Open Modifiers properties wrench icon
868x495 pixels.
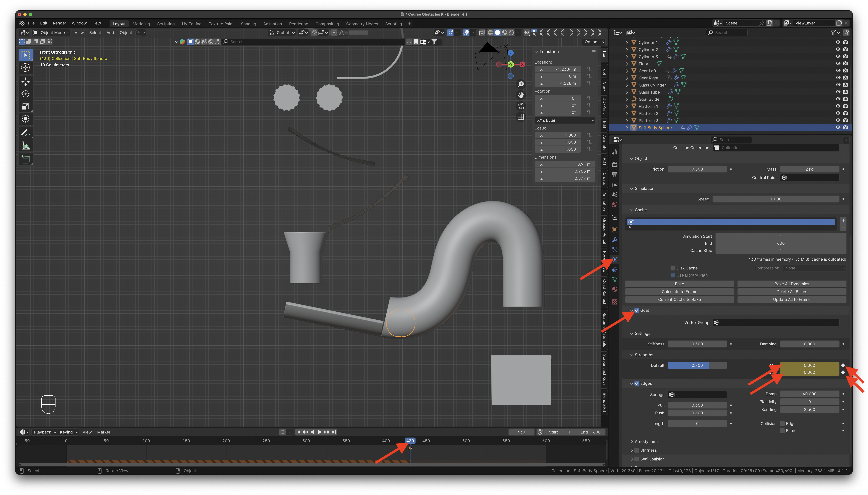click(615, 240)
